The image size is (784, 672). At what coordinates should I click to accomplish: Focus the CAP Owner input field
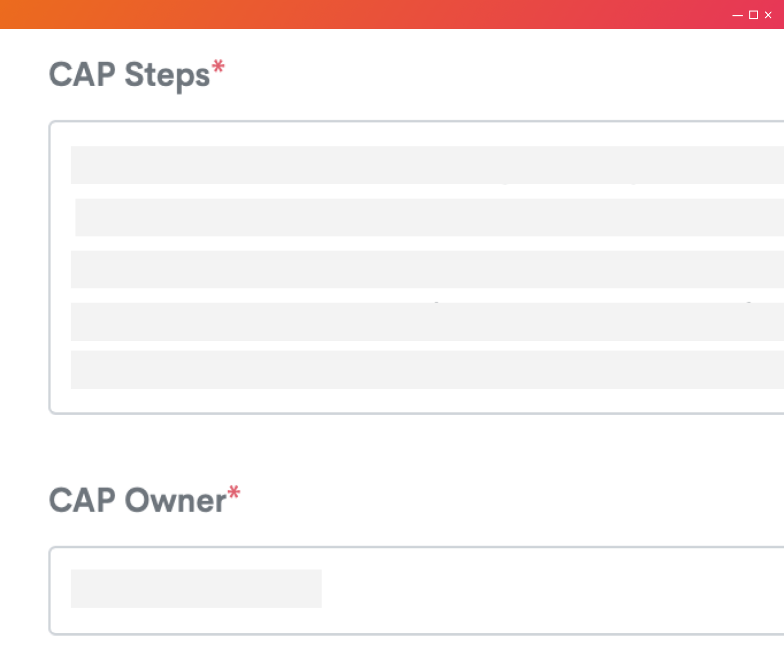[416, 590]
